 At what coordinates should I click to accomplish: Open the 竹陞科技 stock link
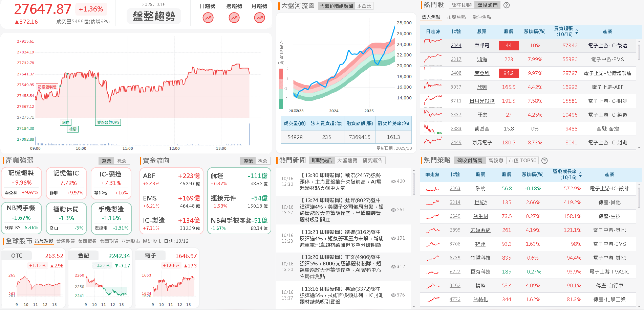point(480,258)
